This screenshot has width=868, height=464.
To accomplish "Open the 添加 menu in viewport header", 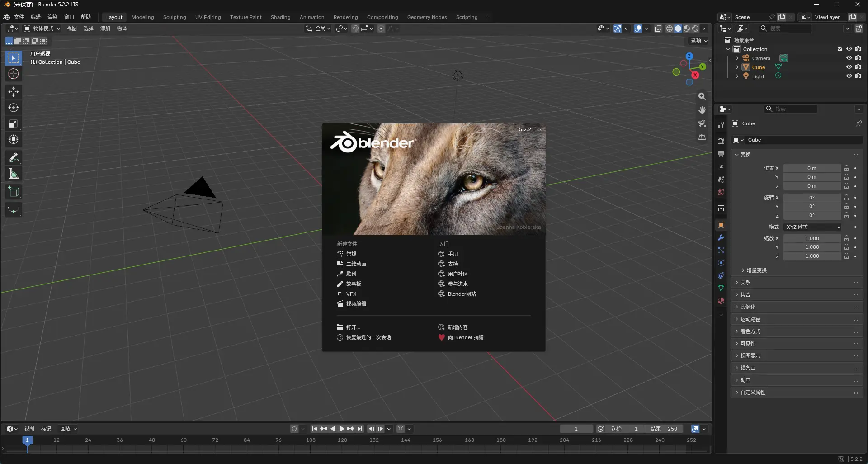I will coord(105,28).
